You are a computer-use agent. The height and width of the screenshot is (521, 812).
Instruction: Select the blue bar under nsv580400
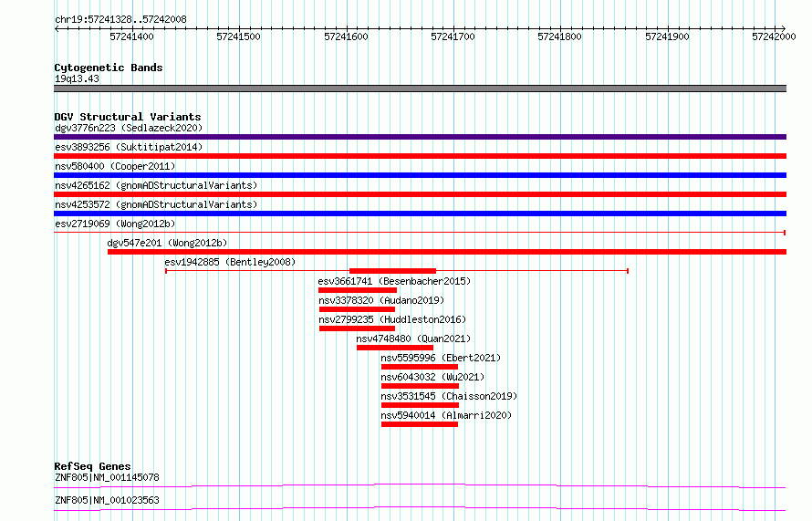420,175
